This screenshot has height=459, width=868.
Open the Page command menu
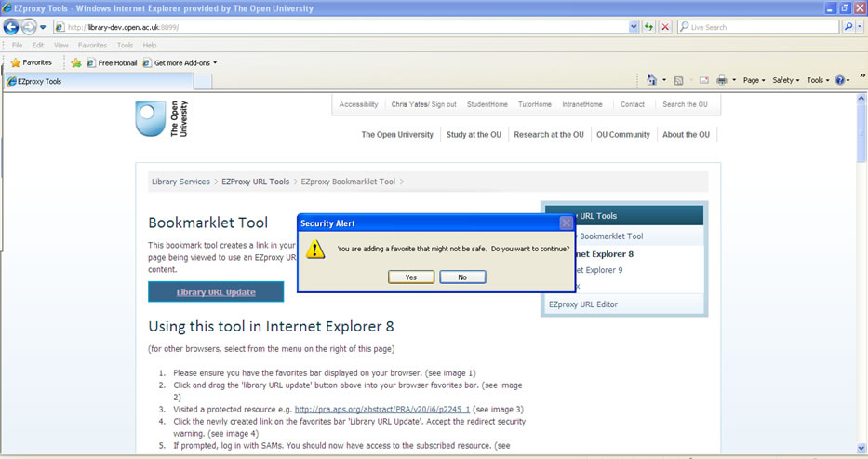[x=754, y=80]
